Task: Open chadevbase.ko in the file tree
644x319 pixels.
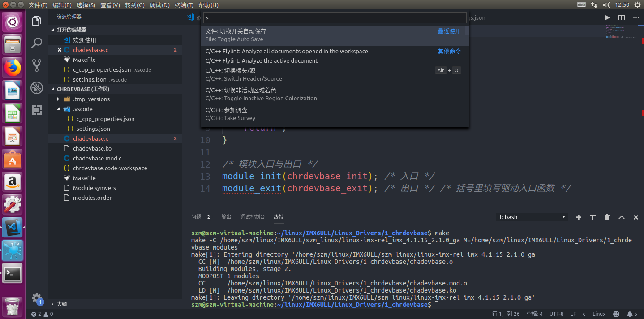Action: [x=115, y=148]
